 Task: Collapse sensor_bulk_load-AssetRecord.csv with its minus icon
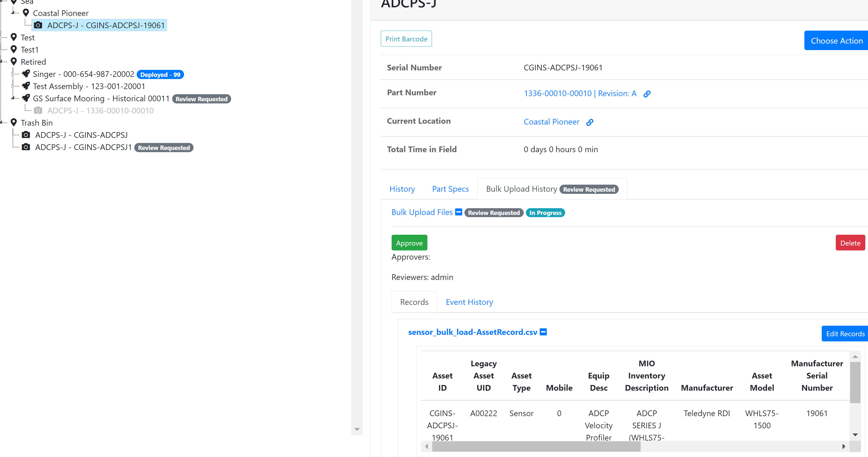[x=543, y=332]
